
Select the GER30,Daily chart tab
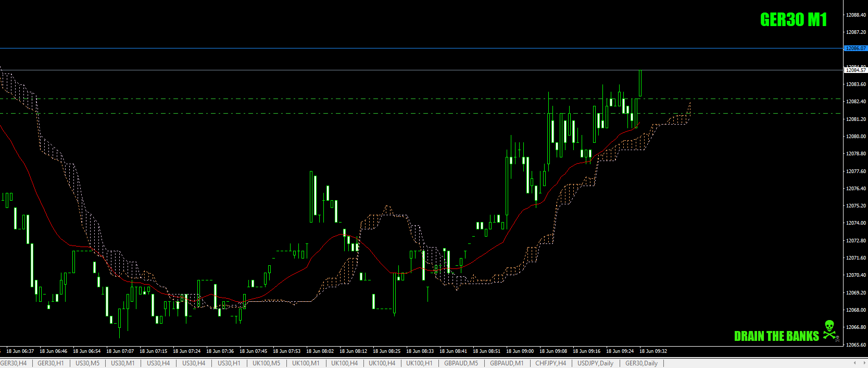point(641,363)
